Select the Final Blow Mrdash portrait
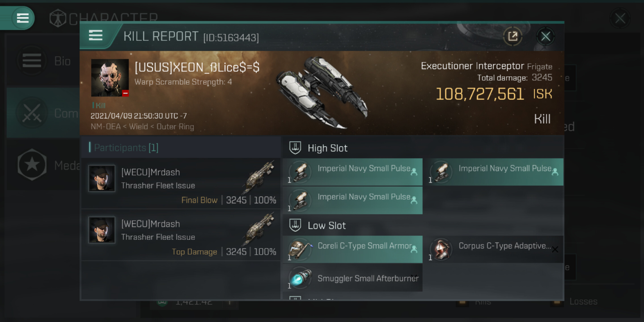Screen dimensions: 644x322 [102, 178]
